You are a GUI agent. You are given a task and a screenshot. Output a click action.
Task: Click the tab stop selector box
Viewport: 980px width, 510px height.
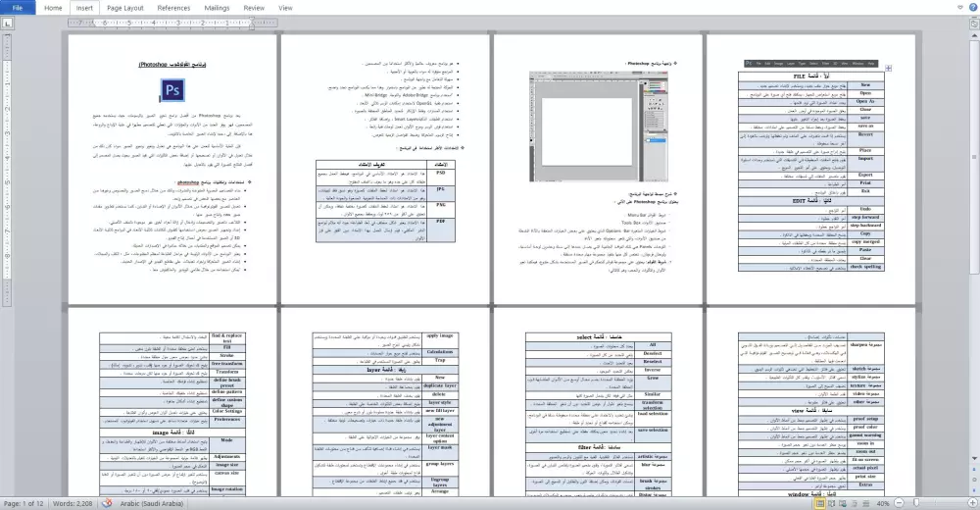[7, 24]
